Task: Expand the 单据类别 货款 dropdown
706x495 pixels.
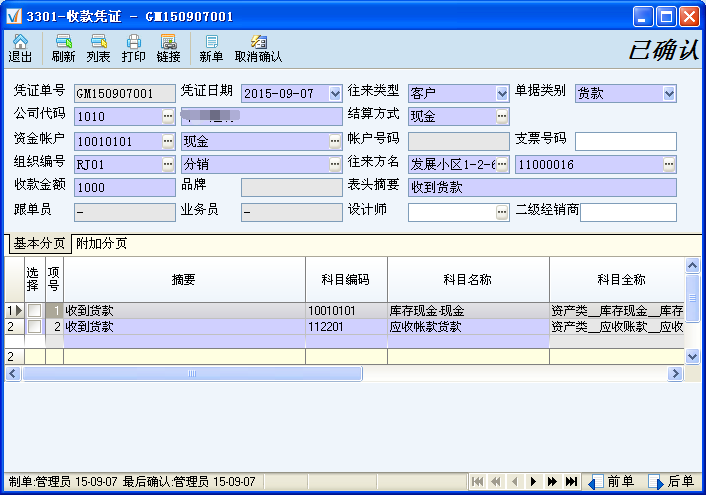Action: click(x=669, y=94)
